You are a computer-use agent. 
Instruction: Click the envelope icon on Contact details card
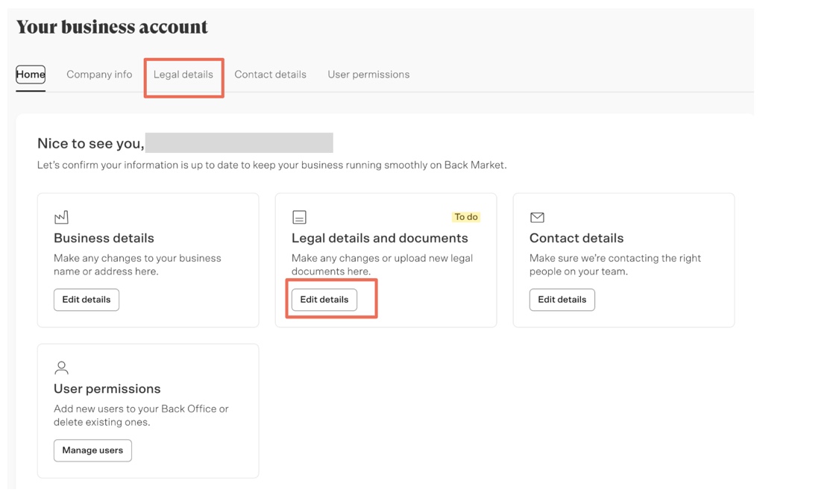[537, 217]
